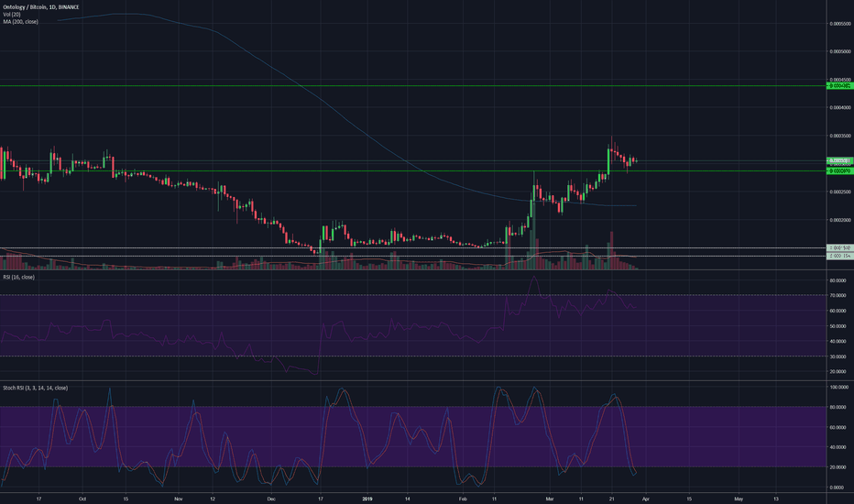The image size is (854, 504).
Task: Click the May label on time axis
Action: [x=739, y=499]
